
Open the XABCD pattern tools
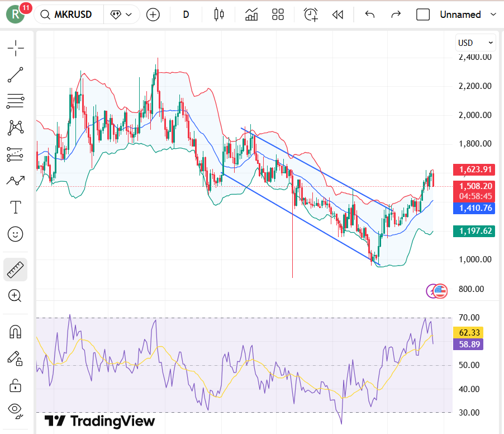point(16,128)
